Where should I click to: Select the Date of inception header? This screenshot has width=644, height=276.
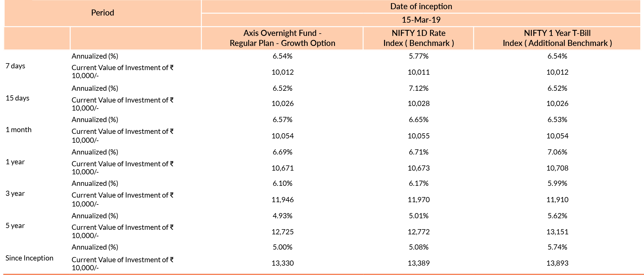[421, 7]
